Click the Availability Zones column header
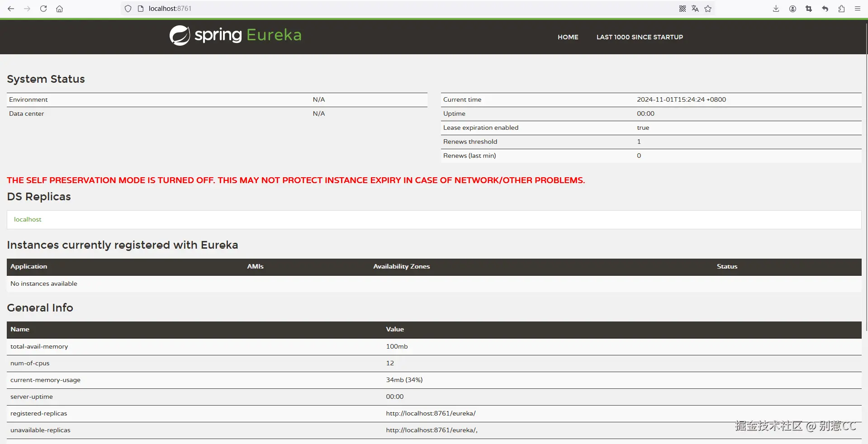868x444 pixels. pos(402,266)
